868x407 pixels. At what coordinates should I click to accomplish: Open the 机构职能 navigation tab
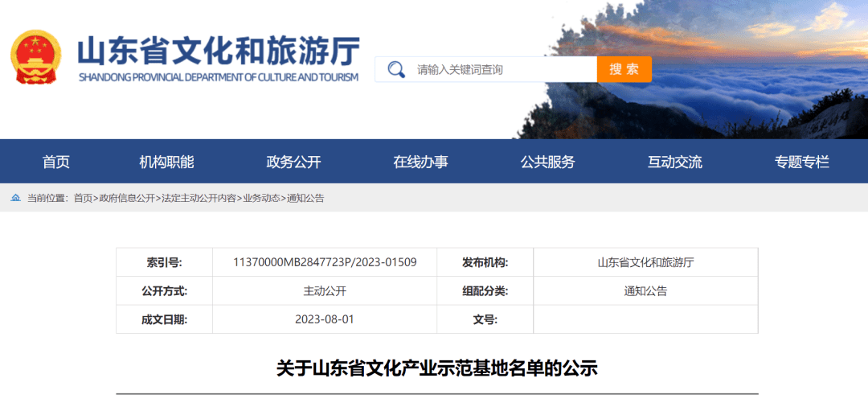[x=166, y=162]
